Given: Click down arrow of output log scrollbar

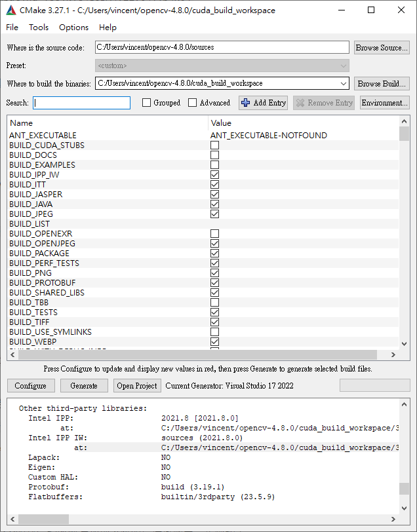Looking at the screenshot, I should pyautogui.click(x=404, y=508).
